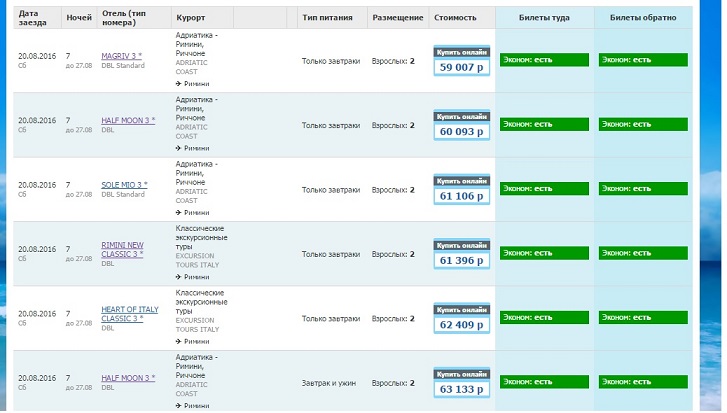Buy online the 59 007 р tour
The height and width of the screenshot is (413, 727).
click(x=461, y=61)
